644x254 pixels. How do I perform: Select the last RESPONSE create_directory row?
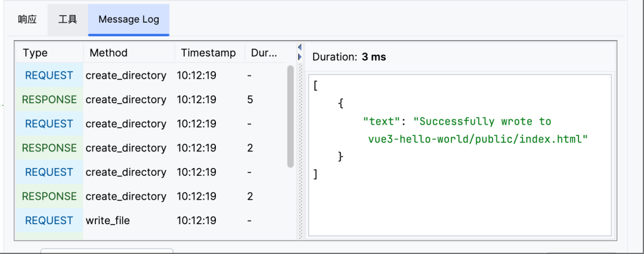[x=150, y=196]
